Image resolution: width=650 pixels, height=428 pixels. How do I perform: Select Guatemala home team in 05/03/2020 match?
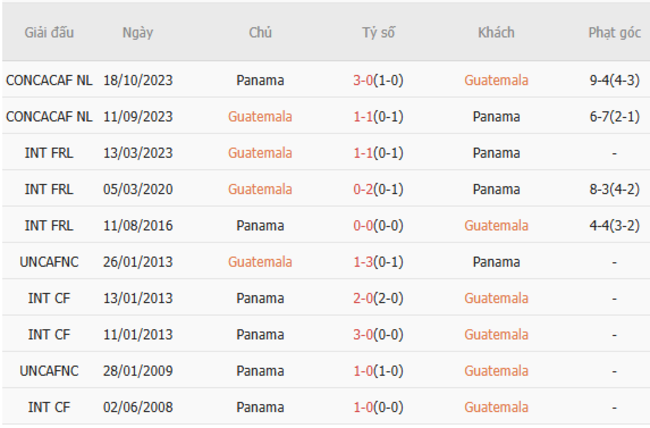(x=260, y=189)
